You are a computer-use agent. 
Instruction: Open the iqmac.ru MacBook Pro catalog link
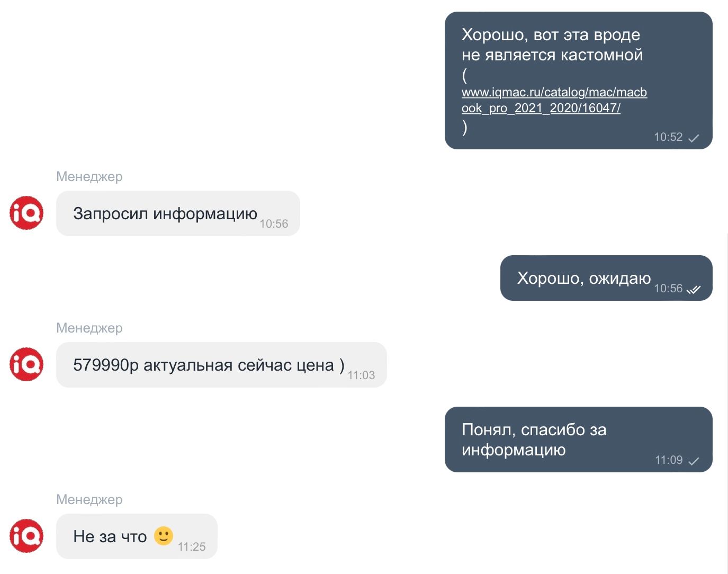pos(554,100)
